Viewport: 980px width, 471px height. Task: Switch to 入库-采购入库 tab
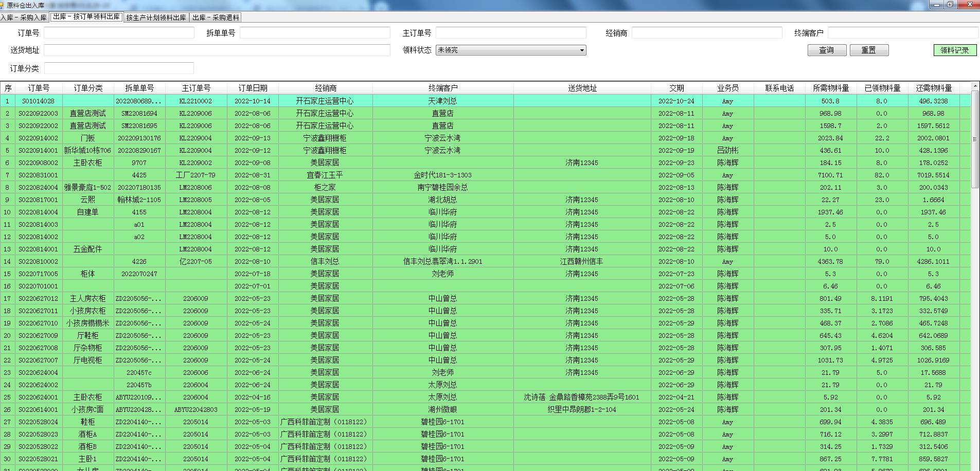(24, 17)
